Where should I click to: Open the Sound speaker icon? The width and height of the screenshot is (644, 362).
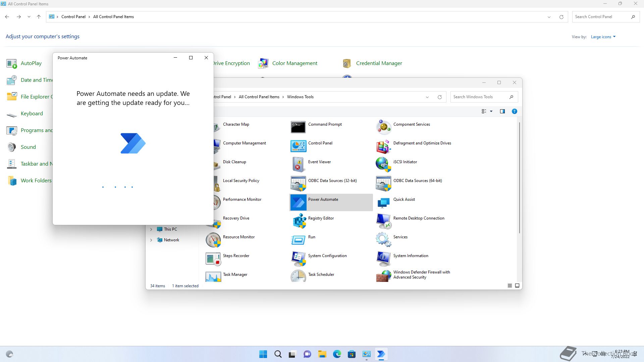pos(12,147)
